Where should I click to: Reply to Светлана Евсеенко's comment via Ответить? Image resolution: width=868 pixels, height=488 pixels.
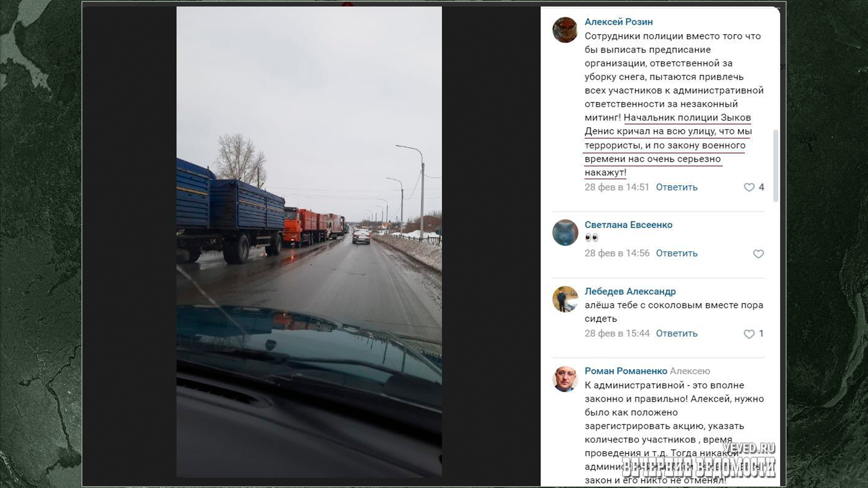(x=677, y=253)
